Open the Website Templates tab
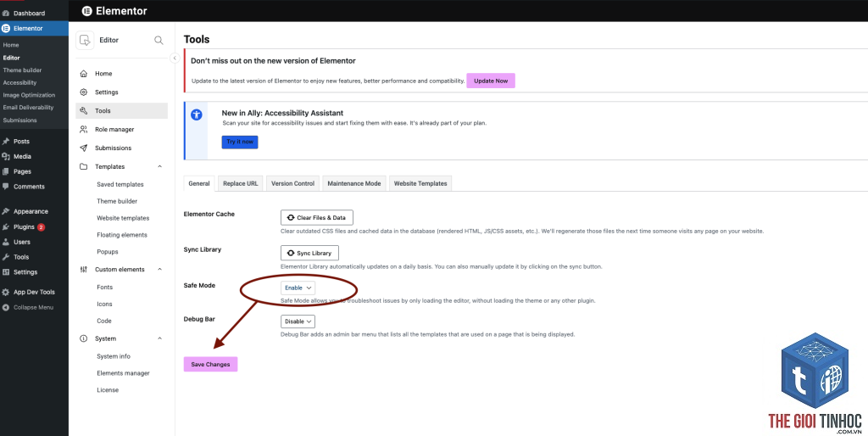The image size is (868, 436). (420, 183)
